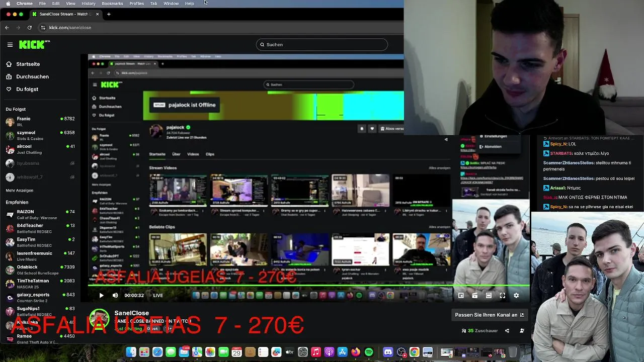Open TimTheTatman recommended channel
The image size is (644, 362).
pyautogui.click(x=40, y=284)
